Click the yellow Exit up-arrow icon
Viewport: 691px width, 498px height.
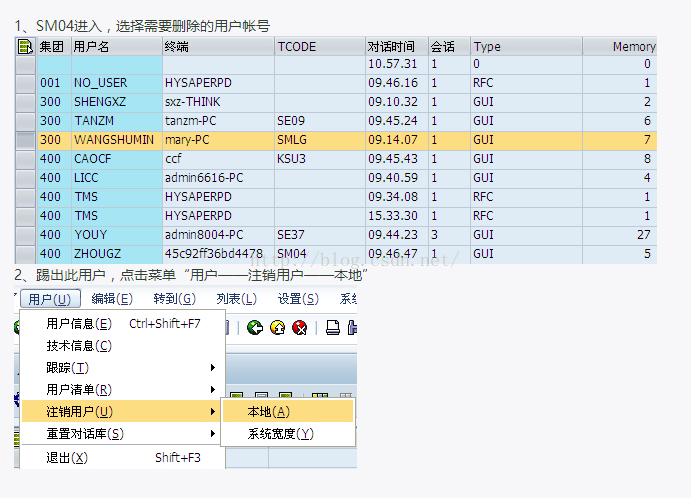point(277,327)
